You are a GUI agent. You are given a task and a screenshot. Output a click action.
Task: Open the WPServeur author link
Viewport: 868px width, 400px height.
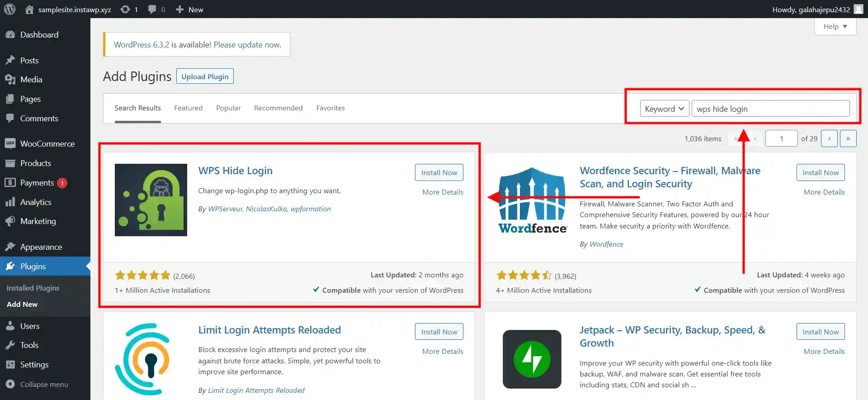tap(225, 209)
